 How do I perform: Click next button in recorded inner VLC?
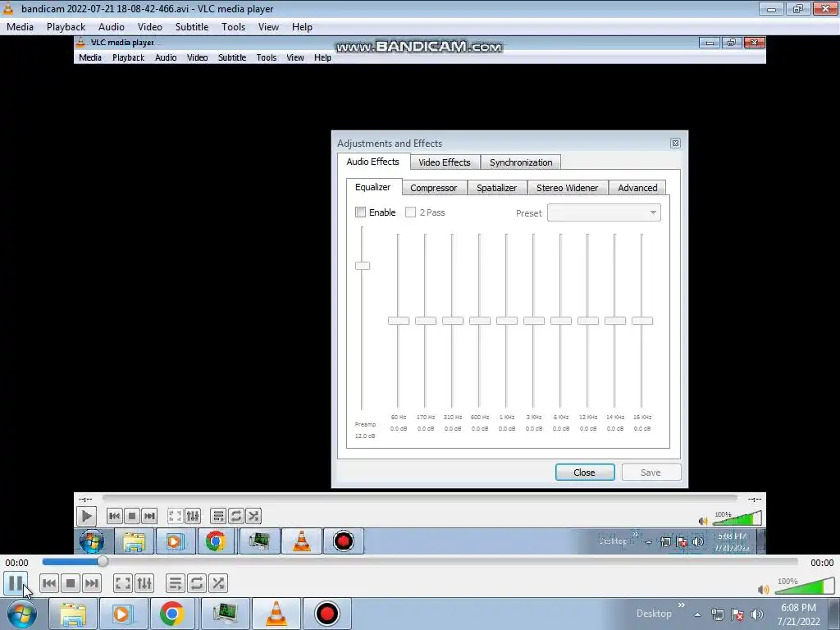coord(149,516)
